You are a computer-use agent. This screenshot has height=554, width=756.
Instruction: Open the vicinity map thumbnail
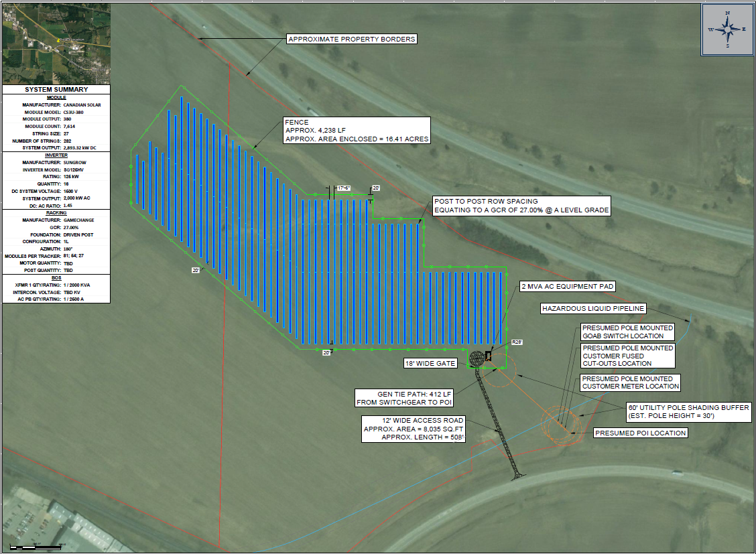click(x=56, y=42)
